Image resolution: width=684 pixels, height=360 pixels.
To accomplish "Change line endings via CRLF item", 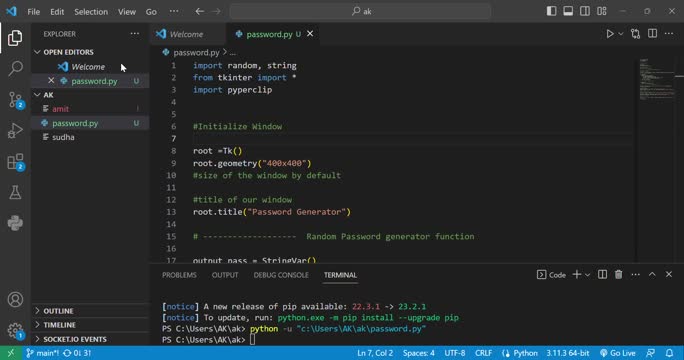I will (x=483, y=353).
